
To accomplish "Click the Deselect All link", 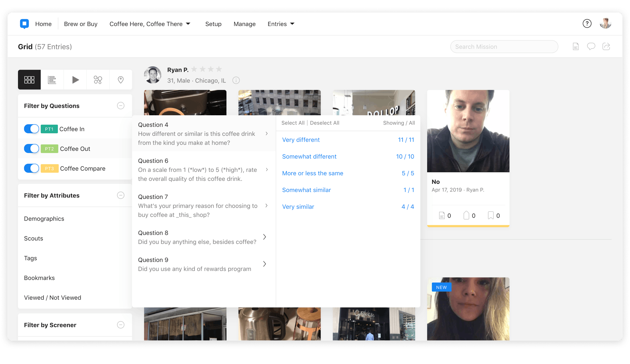I will (324, 123).
